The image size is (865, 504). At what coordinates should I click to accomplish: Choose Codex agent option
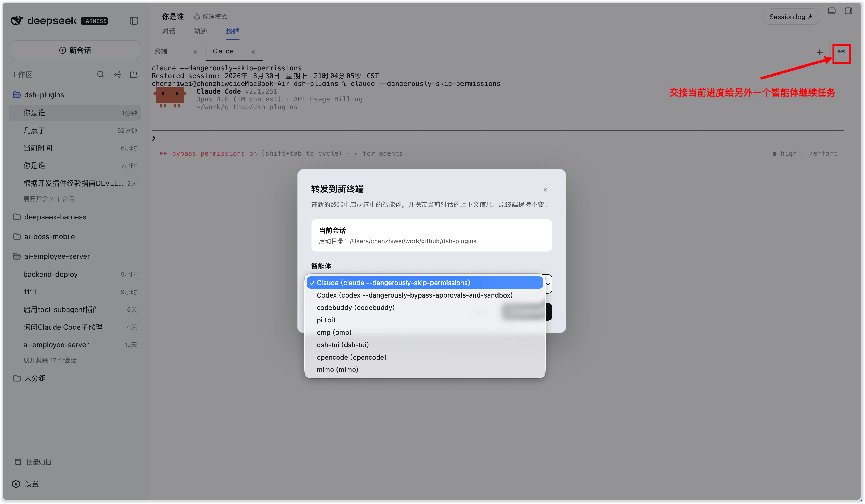click(424, 295)
